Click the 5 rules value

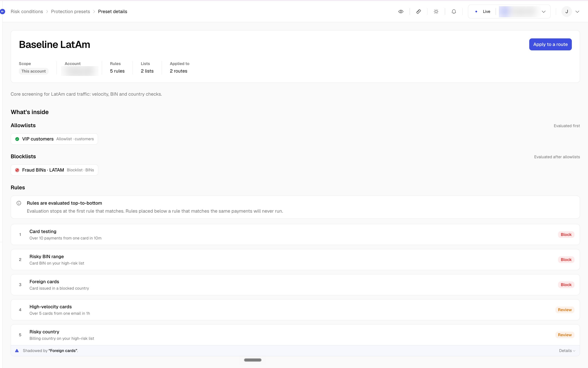click(117, 71)
